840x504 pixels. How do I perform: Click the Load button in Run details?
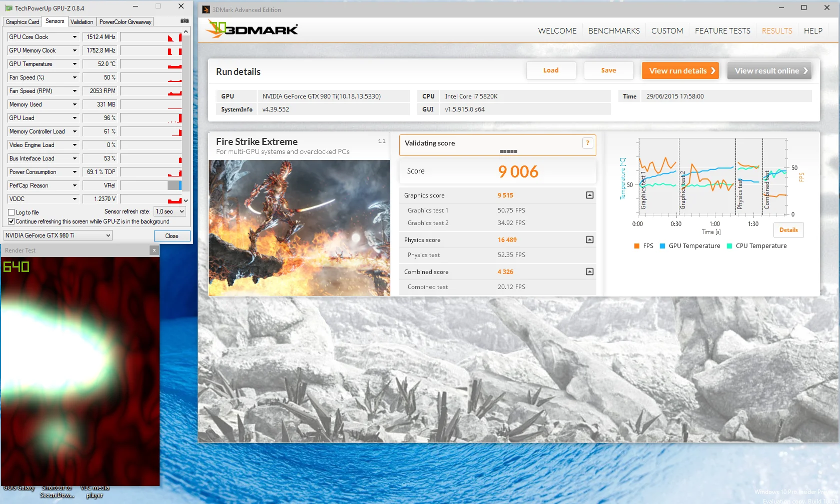(551, 70)
